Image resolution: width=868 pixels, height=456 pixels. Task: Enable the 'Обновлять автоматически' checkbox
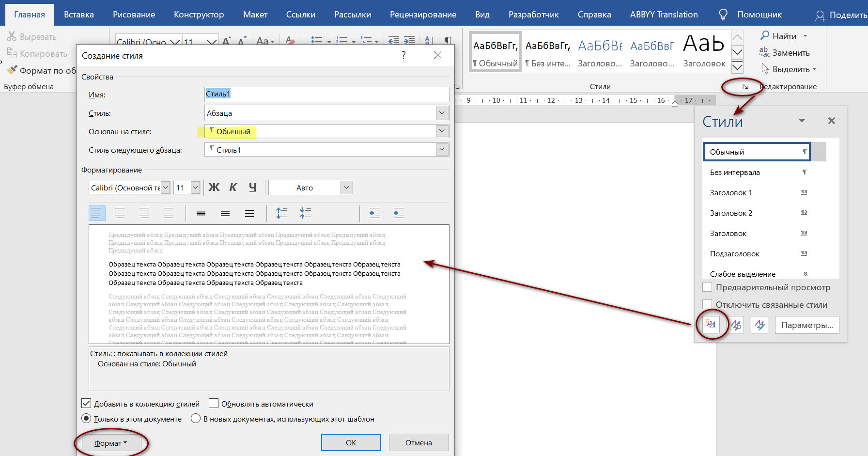pos(214,404)
